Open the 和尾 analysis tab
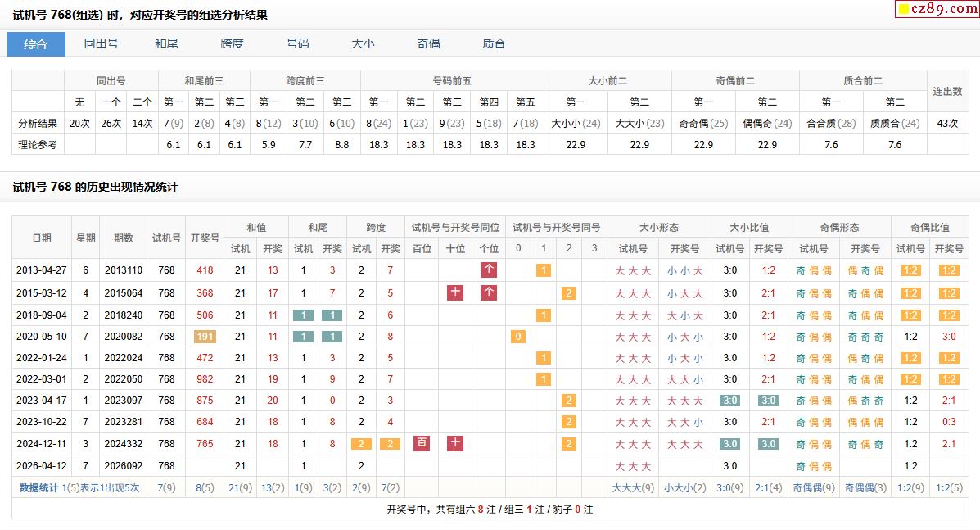The image size is (980, 530). click(x=166, y=44)
